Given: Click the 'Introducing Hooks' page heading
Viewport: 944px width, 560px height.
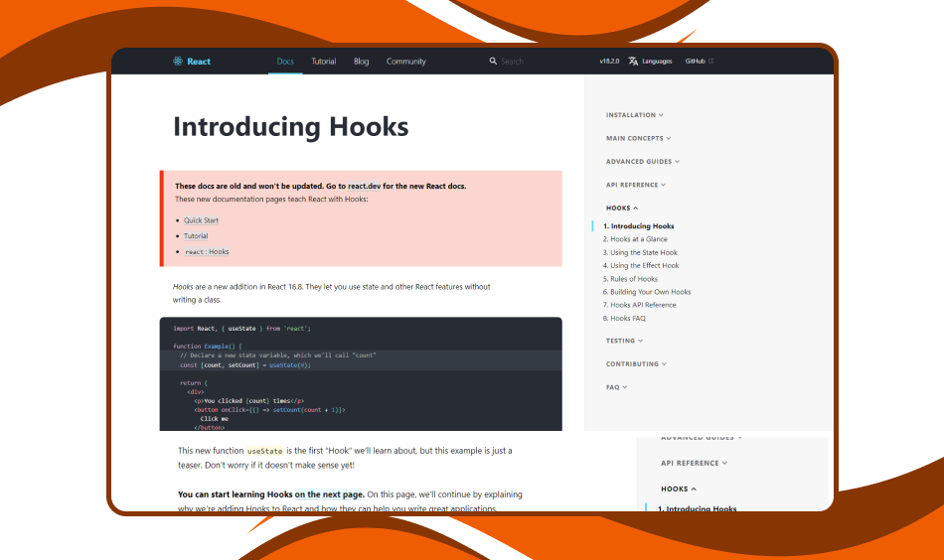Looking at the screenshot, I should [x=291, y=127].
